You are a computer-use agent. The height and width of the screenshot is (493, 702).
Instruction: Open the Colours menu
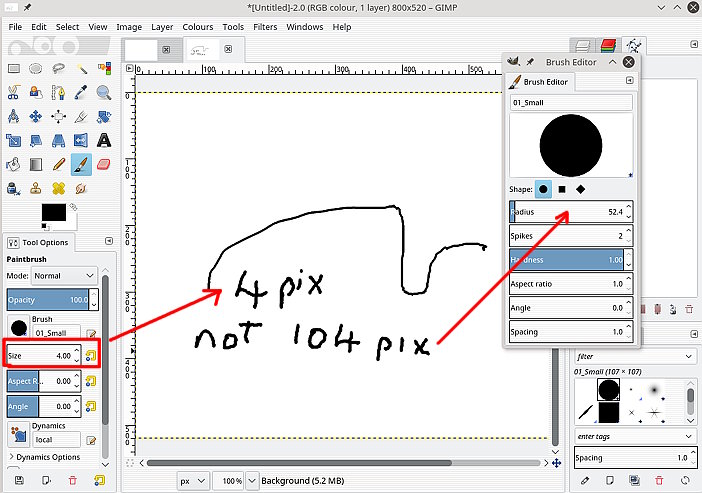pyautogui.click(x=197, y=27)
